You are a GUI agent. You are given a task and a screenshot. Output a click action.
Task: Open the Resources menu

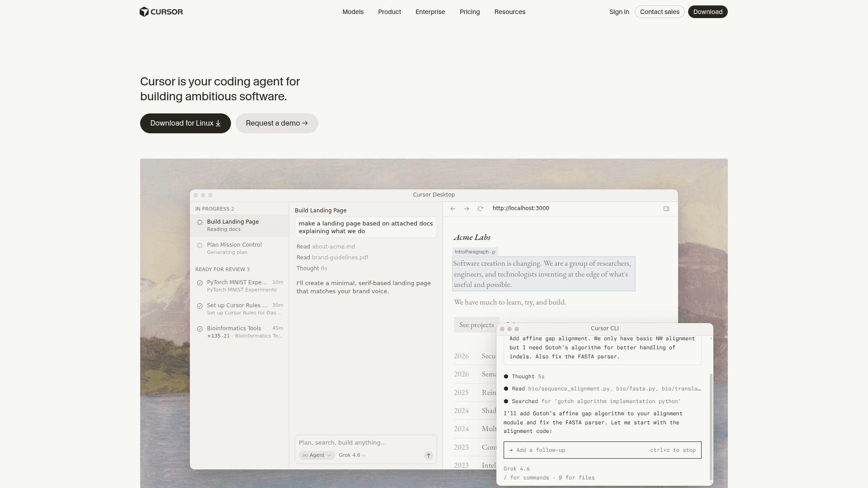pos(509,12)
